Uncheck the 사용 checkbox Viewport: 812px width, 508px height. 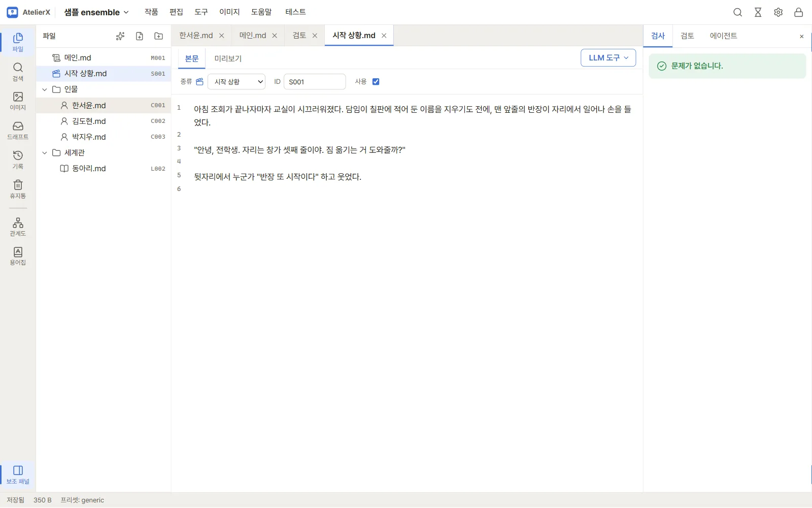pos(376,82)
